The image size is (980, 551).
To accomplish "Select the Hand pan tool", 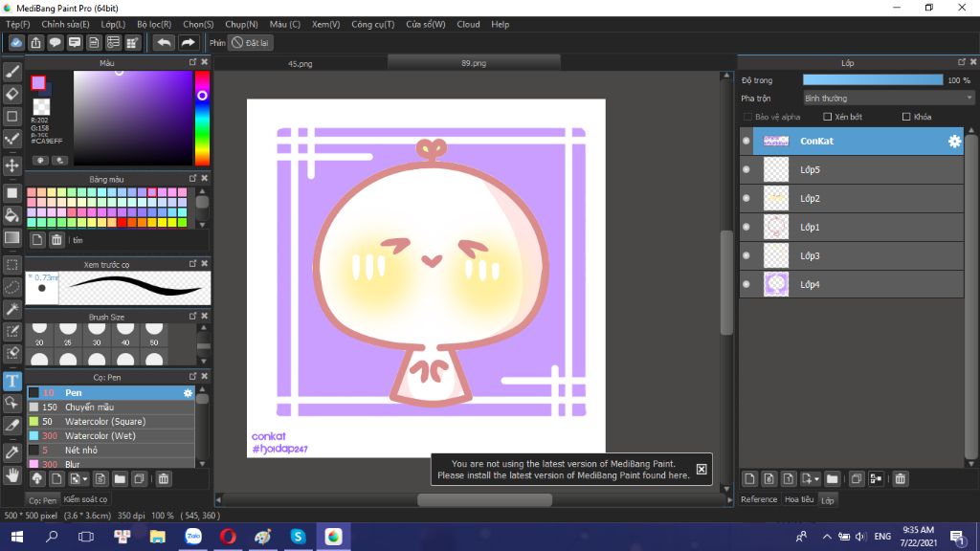I will [x=12, y=474].
